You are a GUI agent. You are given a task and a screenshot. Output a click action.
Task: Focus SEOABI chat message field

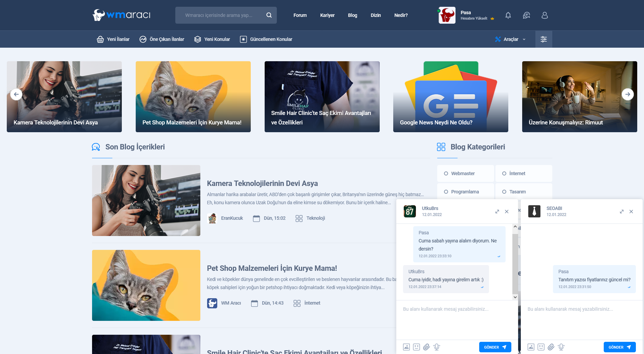(x=581, y=320)
